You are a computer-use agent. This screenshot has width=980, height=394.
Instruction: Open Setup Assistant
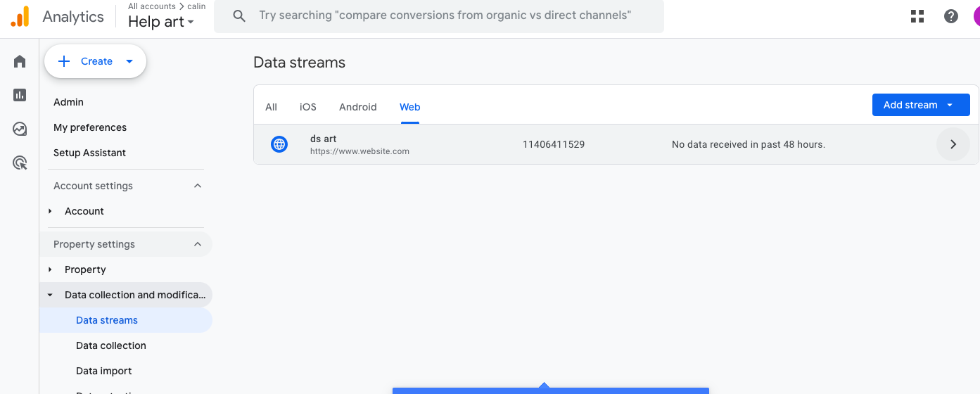[89, 153]
